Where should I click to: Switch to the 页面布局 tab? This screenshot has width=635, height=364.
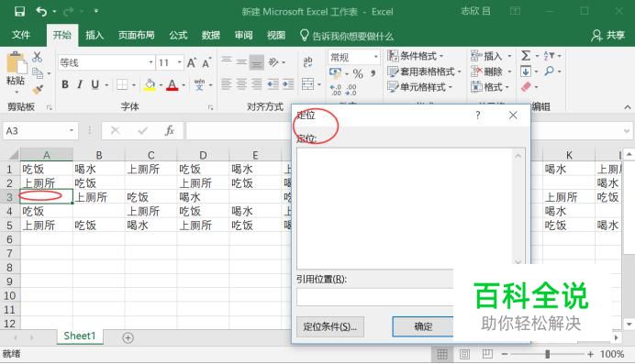coord(136,35)
